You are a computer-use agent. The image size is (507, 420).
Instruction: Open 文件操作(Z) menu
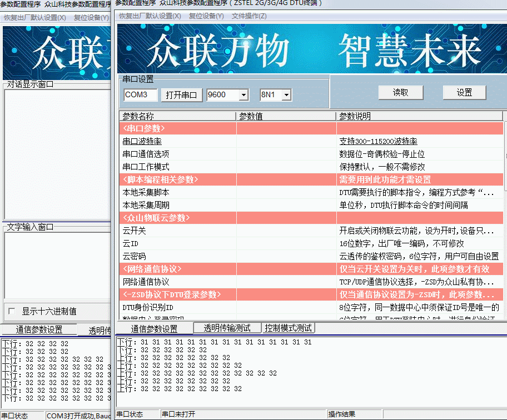coord(249,16)
